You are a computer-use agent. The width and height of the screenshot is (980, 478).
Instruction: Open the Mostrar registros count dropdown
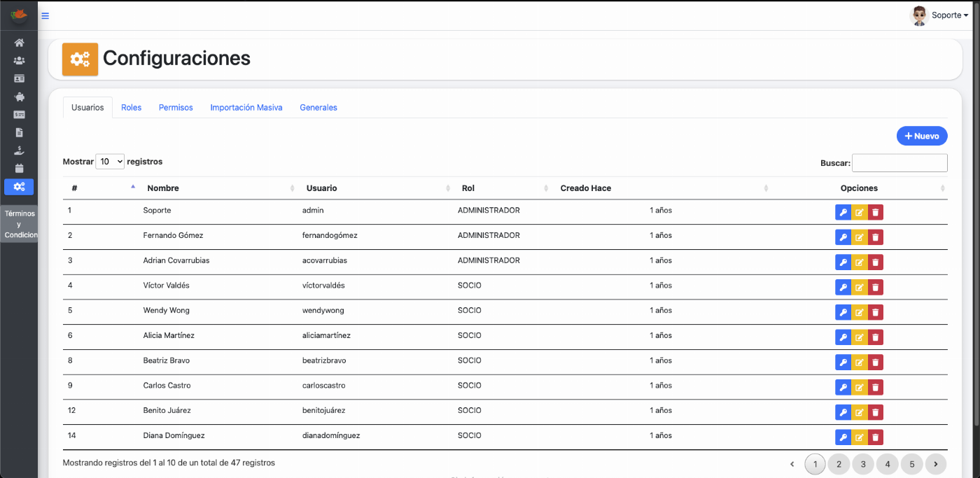[x=110, y=162]
